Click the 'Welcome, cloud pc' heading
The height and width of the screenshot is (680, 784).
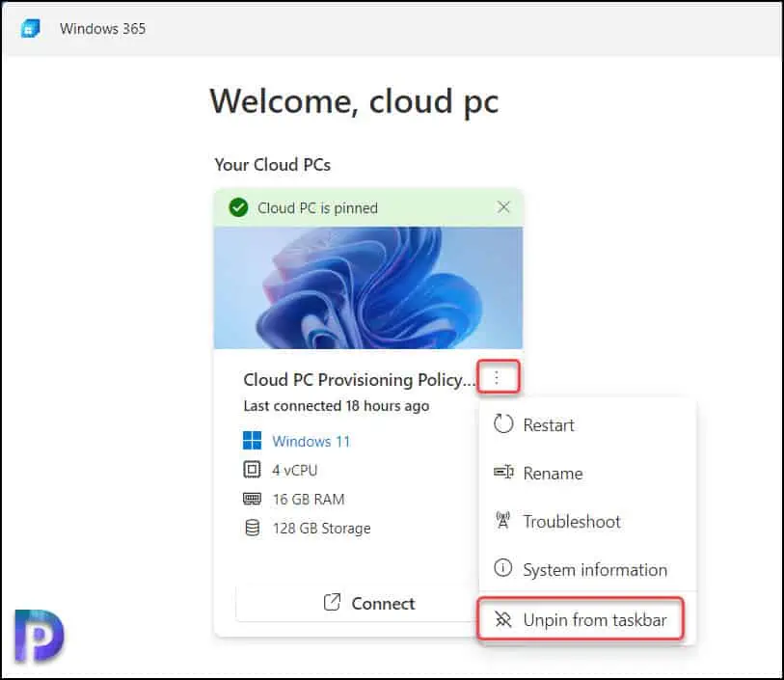pos(354,102)
